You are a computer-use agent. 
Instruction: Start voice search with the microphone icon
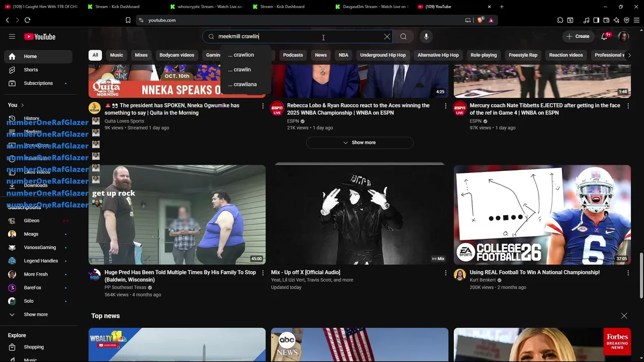click(x=426, y=36)
